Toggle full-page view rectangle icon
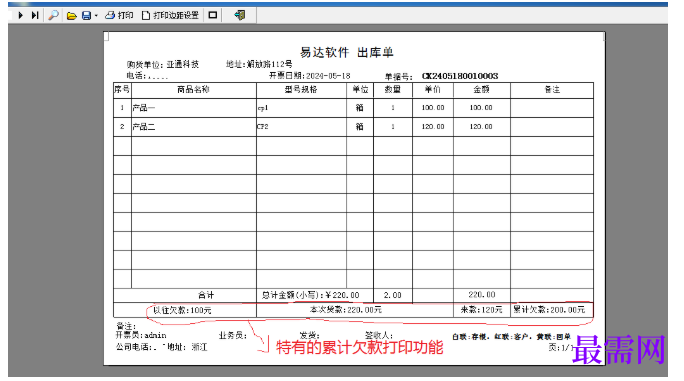The height and width of the screenshot is (381, 684). (x=213, y=15)
